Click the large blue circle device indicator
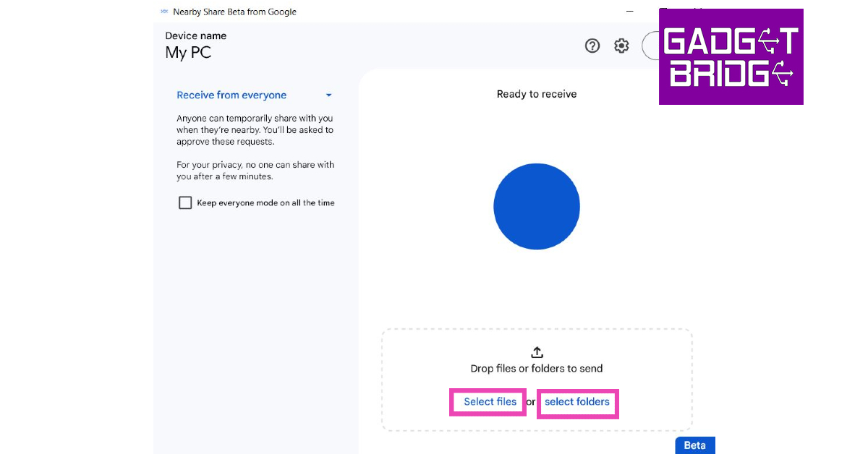 (x=537, y=207)
